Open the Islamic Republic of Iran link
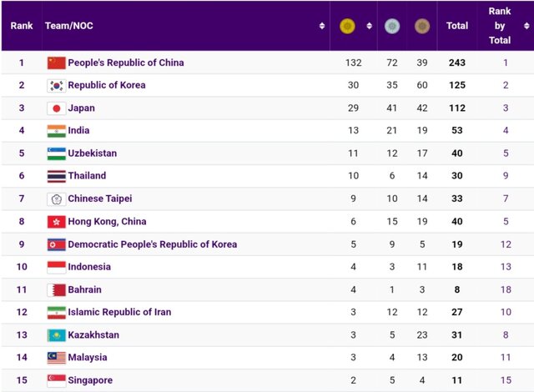This screenshot has height=392, width=534. click(119, 312)
